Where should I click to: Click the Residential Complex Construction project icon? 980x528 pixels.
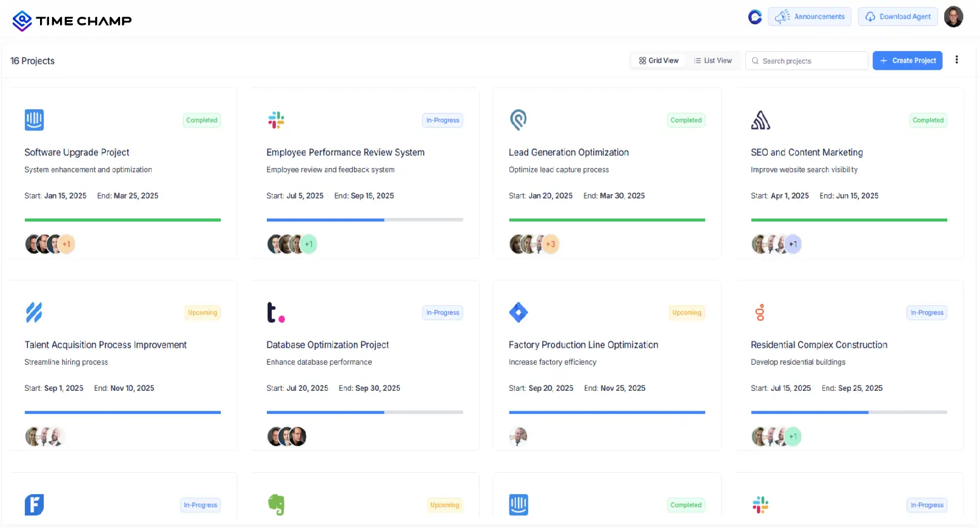click(760, 313)
